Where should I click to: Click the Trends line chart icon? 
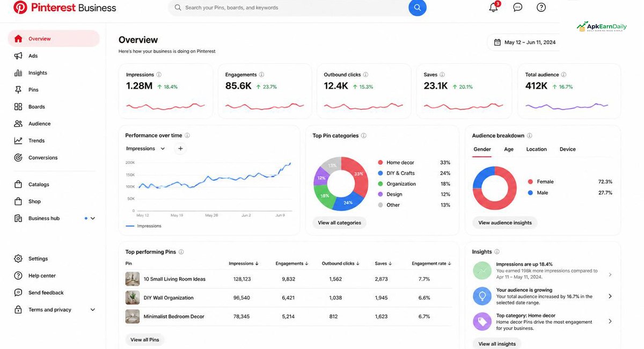(x=18, y=141)
